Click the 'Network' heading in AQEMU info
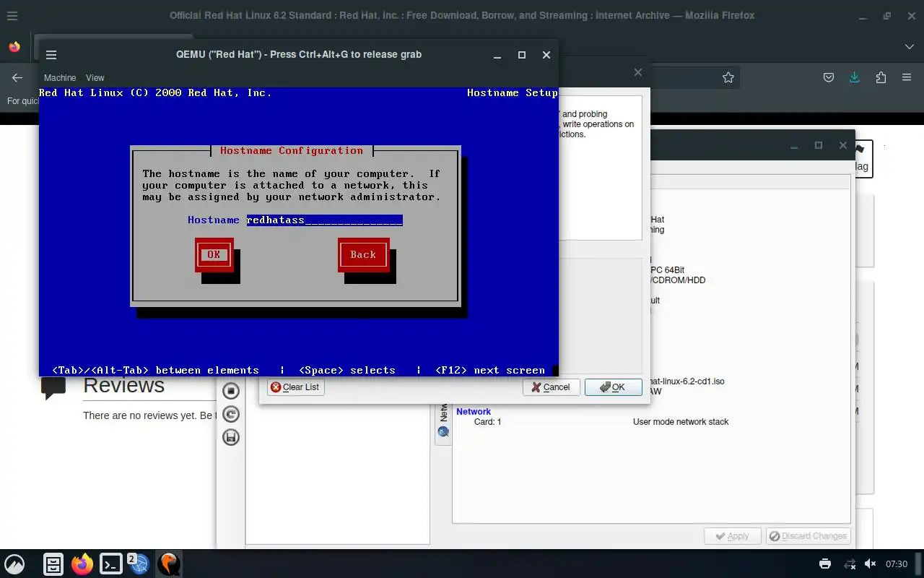 474,412
